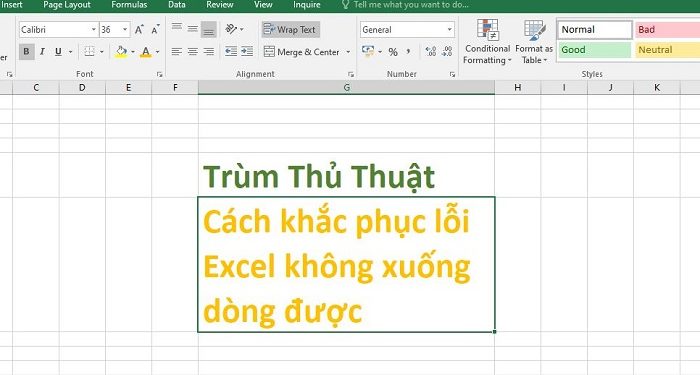Select column C header
The image size is (700, 375).
[36, 88]
